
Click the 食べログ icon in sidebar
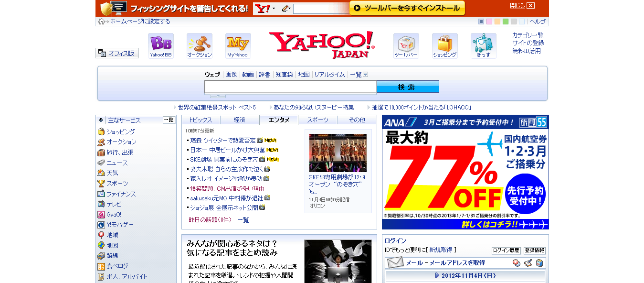point(101,266)
